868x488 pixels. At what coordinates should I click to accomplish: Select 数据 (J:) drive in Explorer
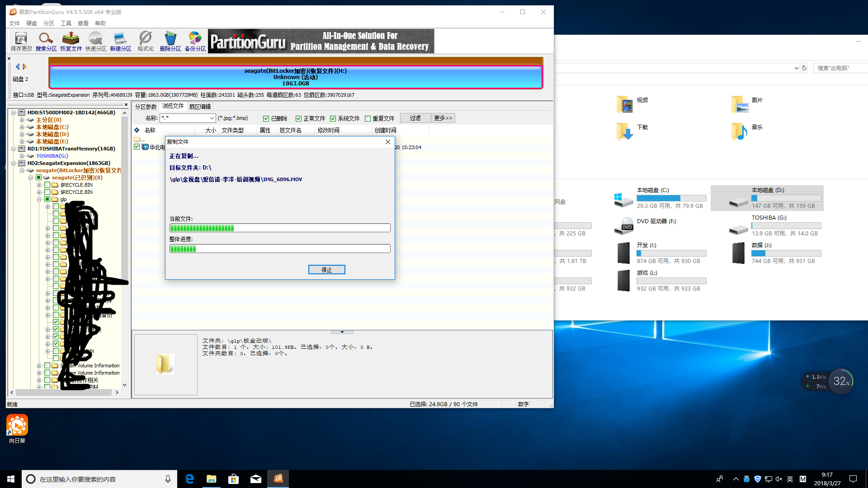pos(775,253)
